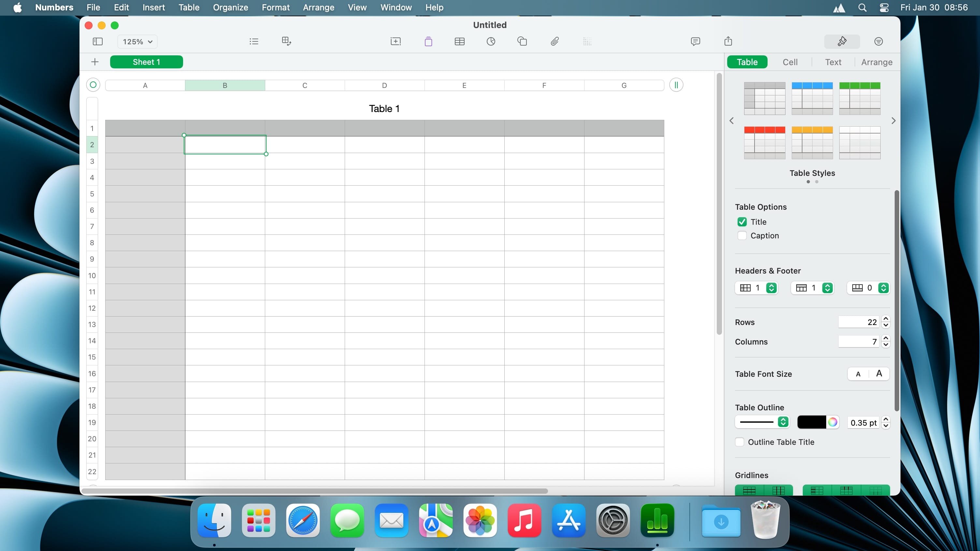Check Outline Table Title option

point(739,442)
